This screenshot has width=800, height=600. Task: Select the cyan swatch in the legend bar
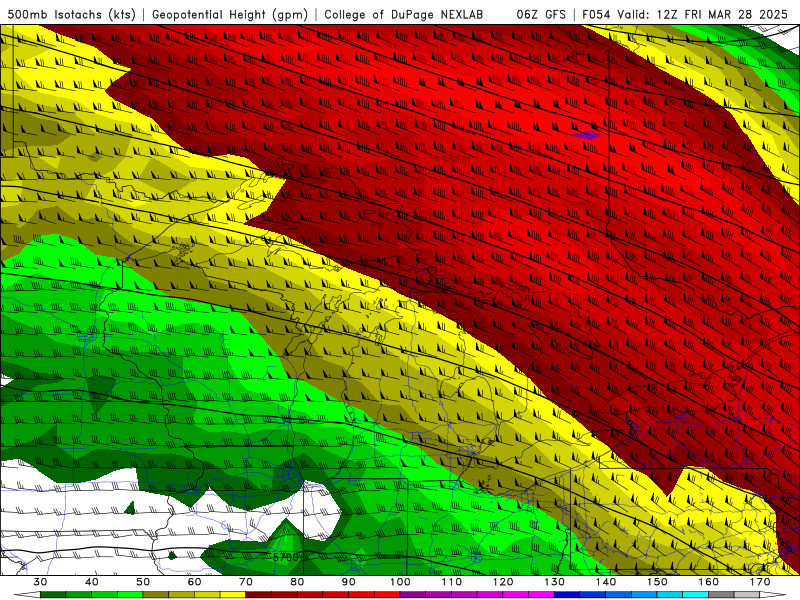(x=696, y=594)
